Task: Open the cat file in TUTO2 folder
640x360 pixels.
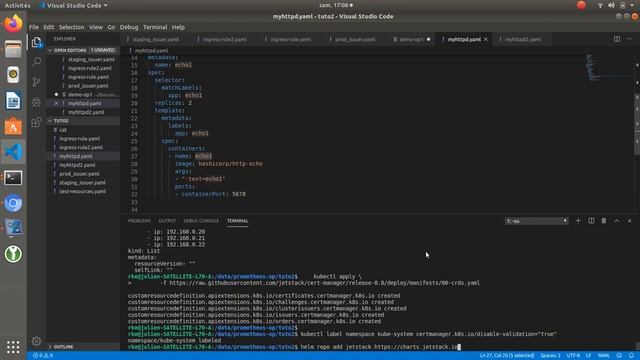Action: [x=83, y=130]
